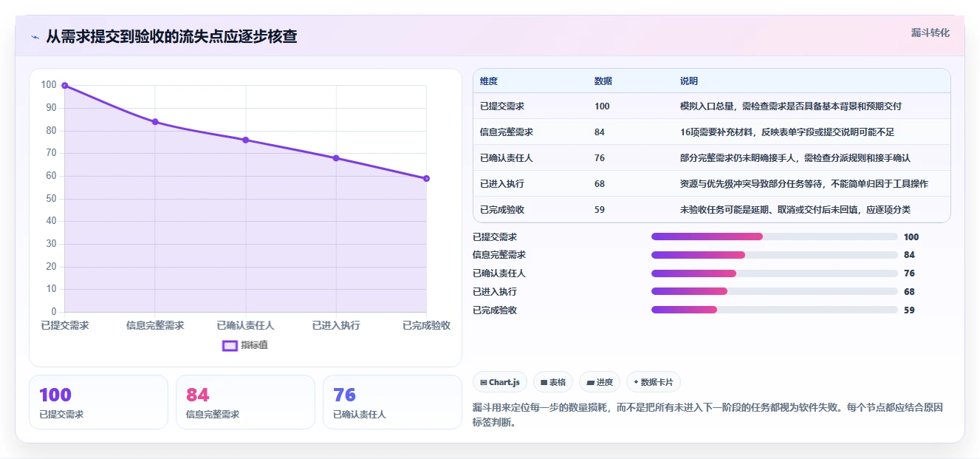Screen dimensions: 980x459
Task: Click the chart point at 已完成验收
Action: pos(426,178)
